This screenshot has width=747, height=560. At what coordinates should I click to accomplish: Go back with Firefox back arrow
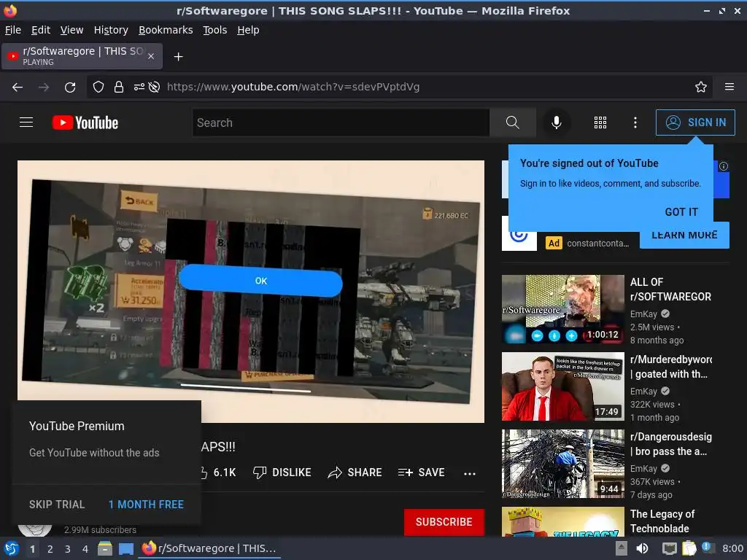(x=18, y=87)
